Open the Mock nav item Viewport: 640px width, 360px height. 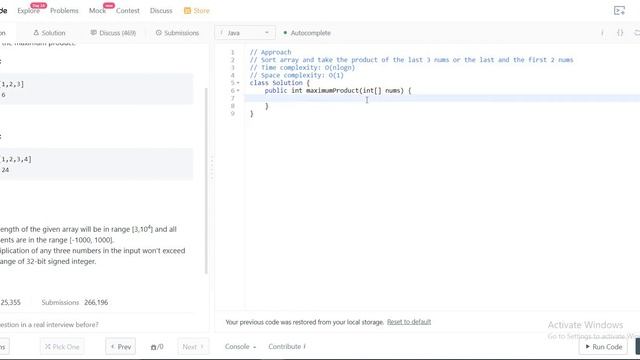point(97,11)
